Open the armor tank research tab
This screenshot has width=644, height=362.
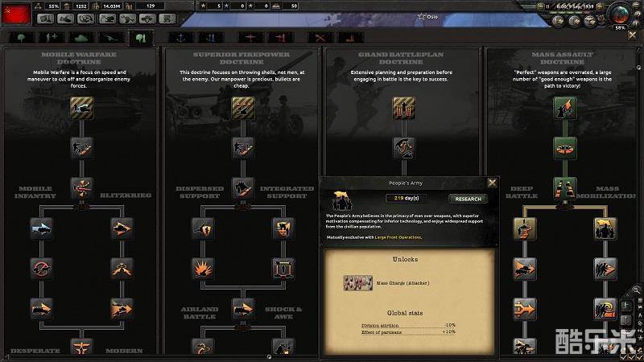click(81, 38)
